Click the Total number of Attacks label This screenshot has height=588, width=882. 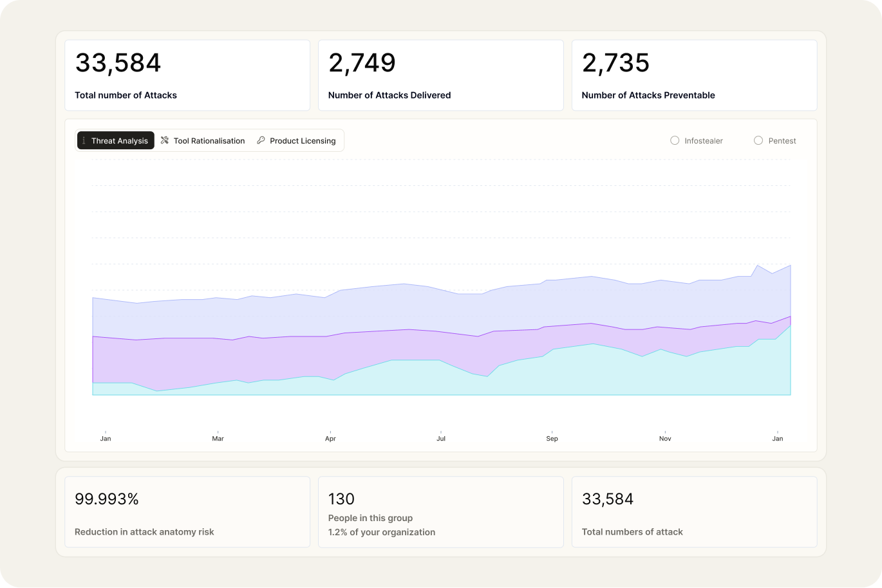coord(126,95)
